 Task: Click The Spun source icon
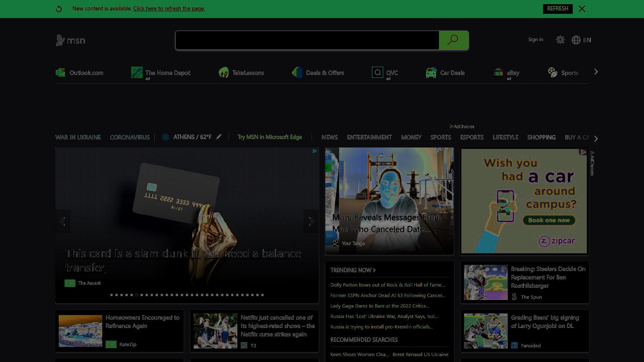(x=514, y=297)
